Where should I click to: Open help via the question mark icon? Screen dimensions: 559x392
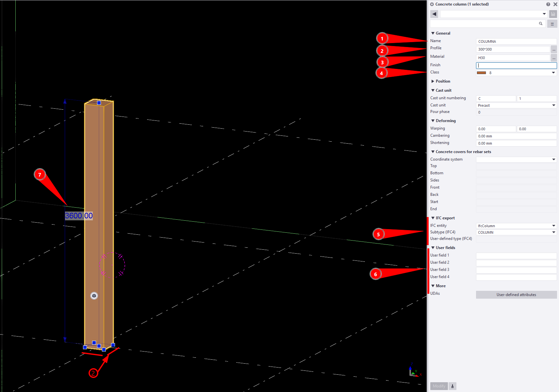click(548, 4)
